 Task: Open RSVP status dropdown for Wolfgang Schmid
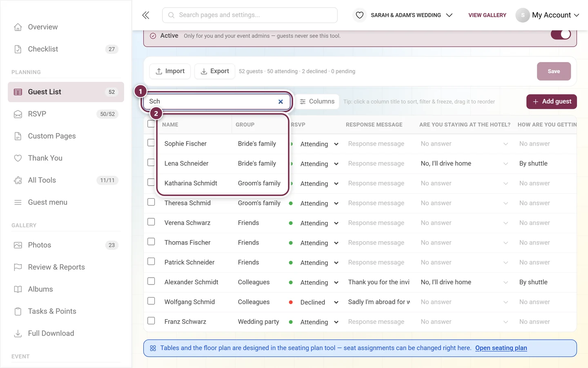click(x=319, y=302)
